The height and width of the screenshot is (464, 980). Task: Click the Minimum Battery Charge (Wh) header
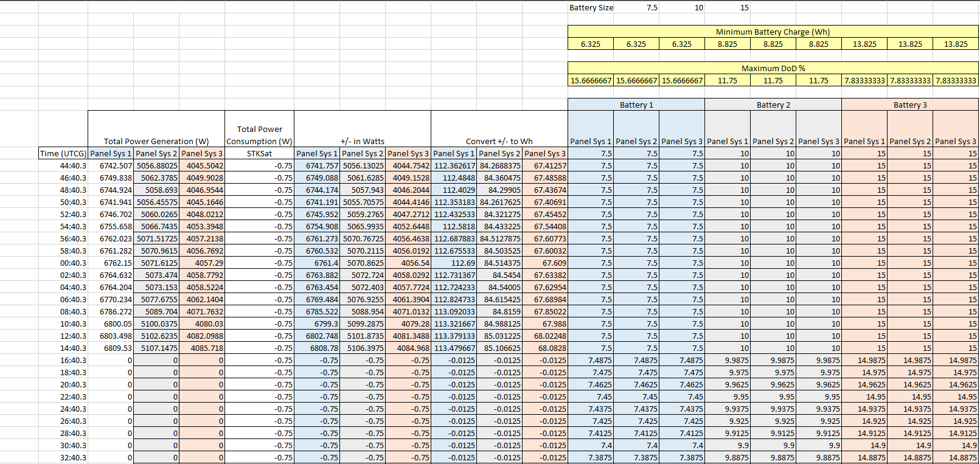click(x=773, y=32)
